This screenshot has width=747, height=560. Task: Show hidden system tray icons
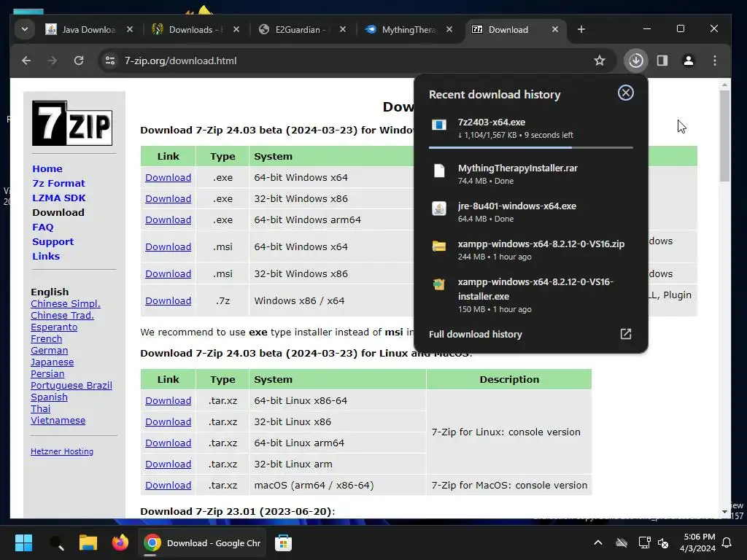tap(598, 542)
